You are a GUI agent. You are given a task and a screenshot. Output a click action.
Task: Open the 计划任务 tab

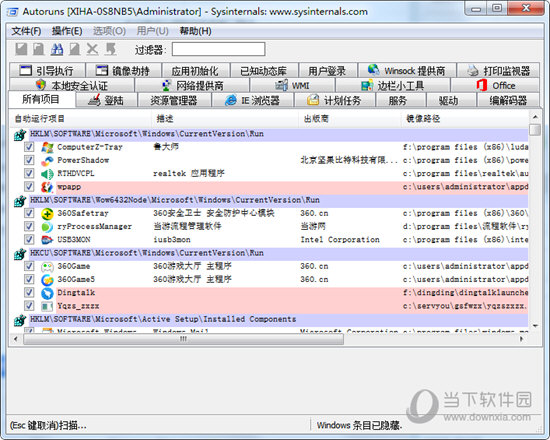click(335, 101)
